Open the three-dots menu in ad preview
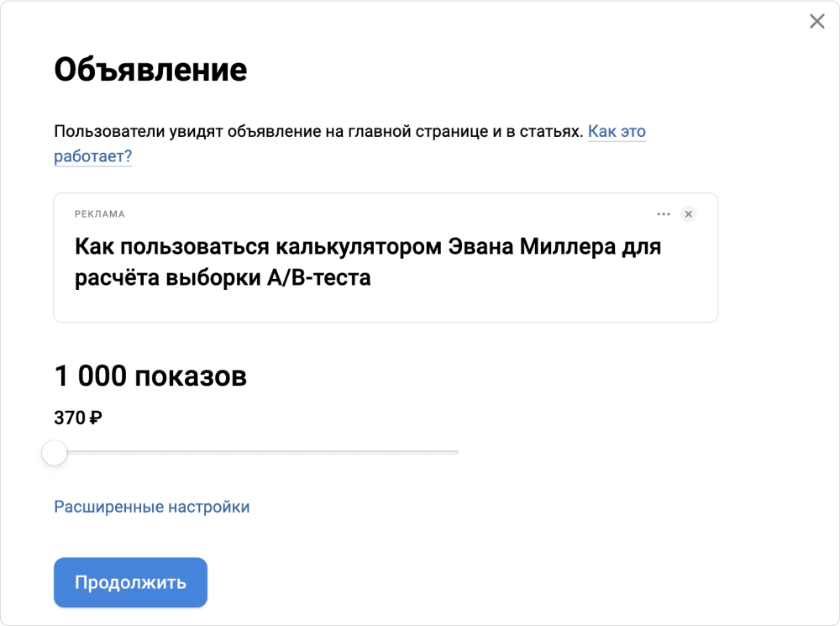Viewport: 840px width, 626px height. tap(664, 214)
